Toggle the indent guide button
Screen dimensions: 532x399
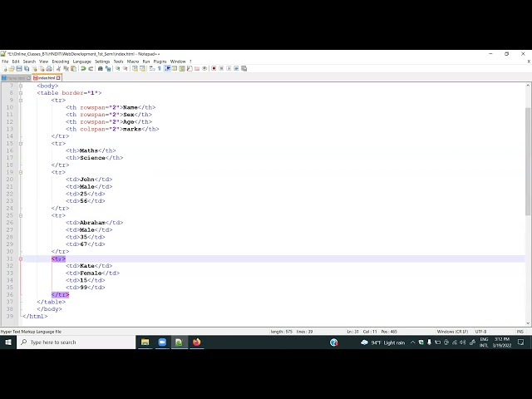click(167, 68)
